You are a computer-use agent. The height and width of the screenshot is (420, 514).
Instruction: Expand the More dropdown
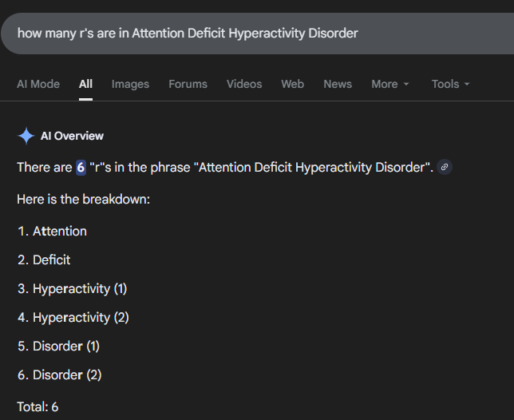coord(390,84)
